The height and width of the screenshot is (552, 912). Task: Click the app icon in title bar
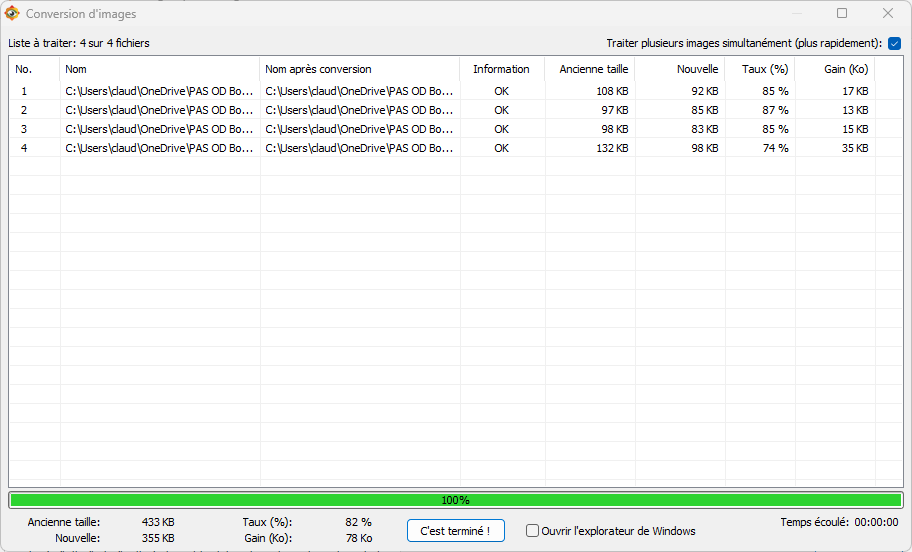pos(12,14)
